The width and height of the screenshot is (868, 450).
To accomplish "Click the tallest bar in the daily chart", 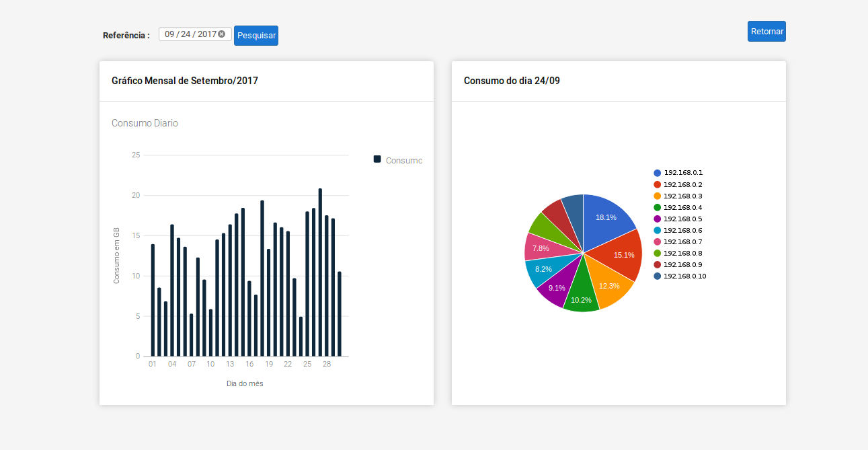I will point(320,272).
